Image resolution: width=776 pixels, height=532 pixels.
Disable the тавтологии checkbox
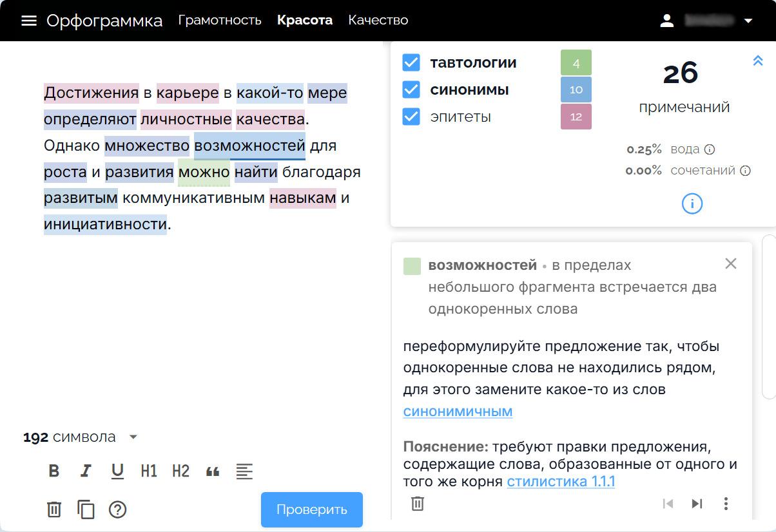coord(411,62)
